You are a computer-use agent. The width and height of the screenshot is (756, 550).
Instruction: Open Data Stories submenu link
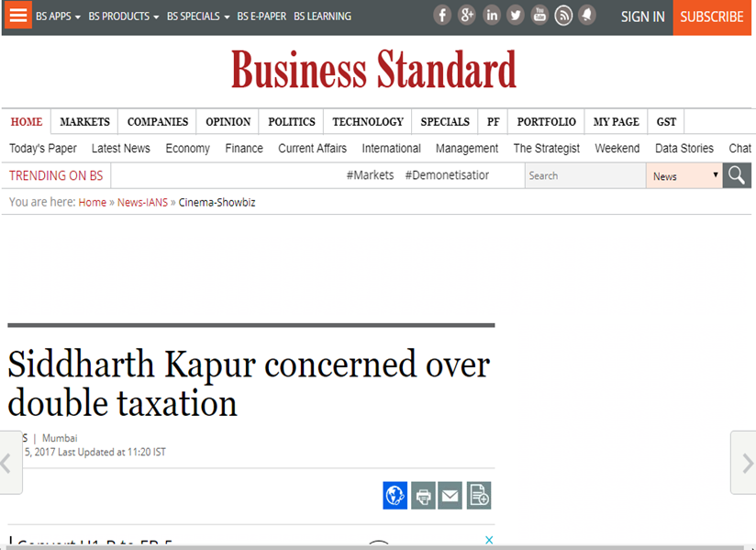pos(684,149)
